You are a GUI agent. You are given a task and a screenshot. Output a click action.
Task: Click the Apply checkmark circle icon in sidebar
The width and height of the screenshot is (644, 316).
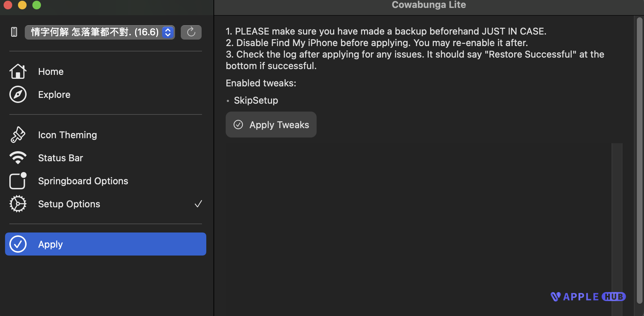[x=18, y=244]
